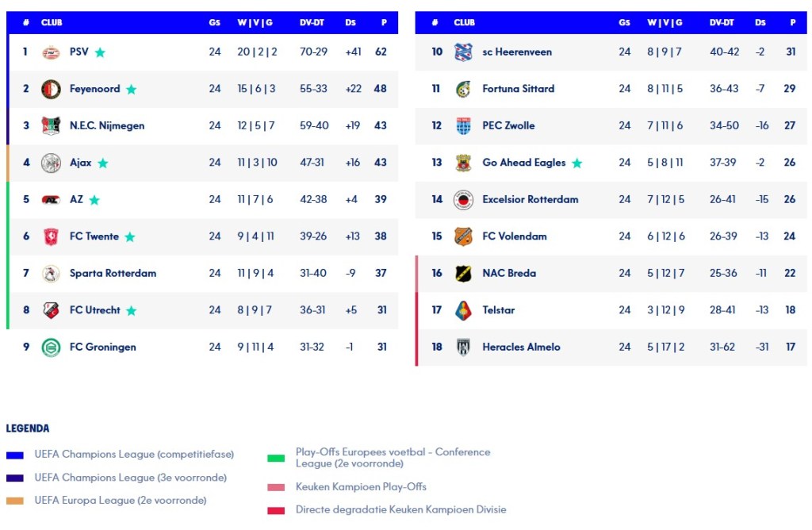
Task: Click the star next to AZ
Action: (94, 200)
